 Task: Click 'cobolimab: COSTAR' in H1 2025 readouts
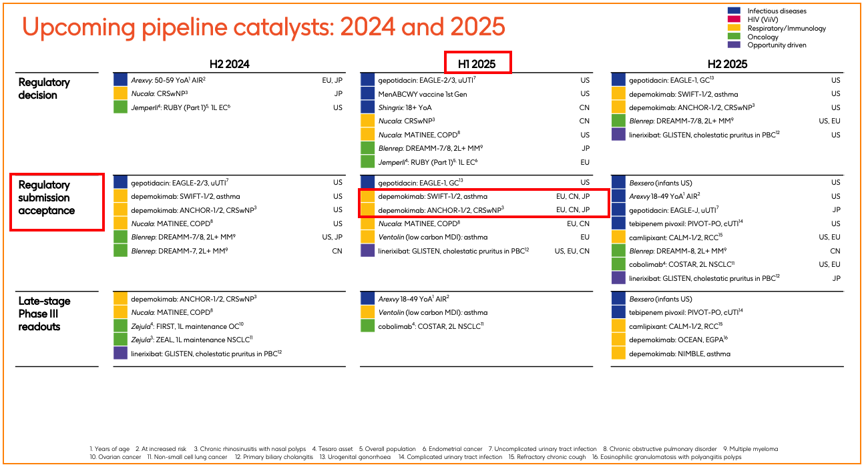(x=431, y=326)
